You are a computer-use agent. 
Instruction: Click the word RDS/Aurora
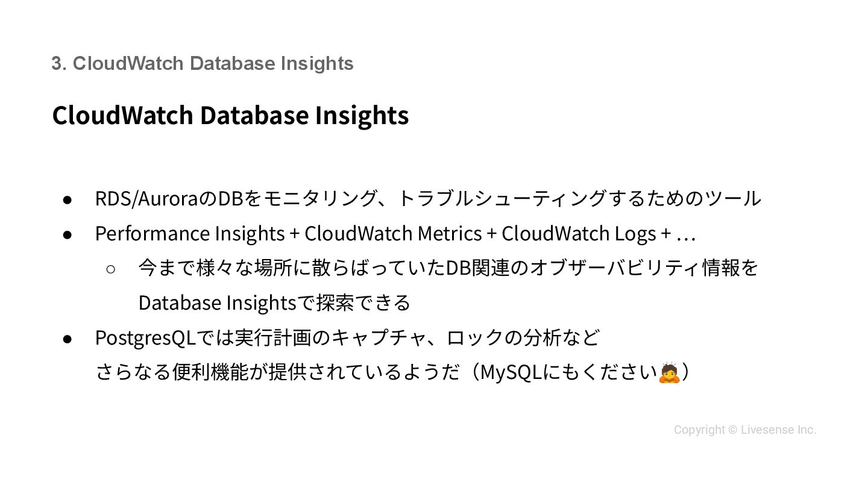pos(146,199)
